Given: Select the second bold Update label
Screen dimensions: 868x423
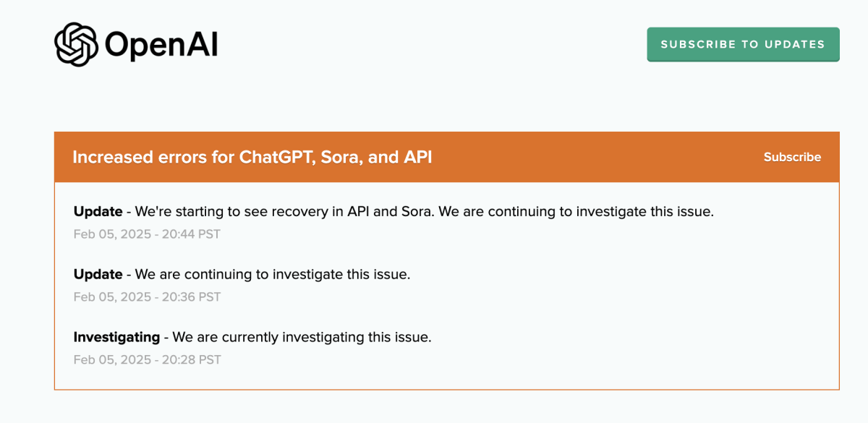Looking at the screenshot, I should pyautogui.click(x=98, y=275).
